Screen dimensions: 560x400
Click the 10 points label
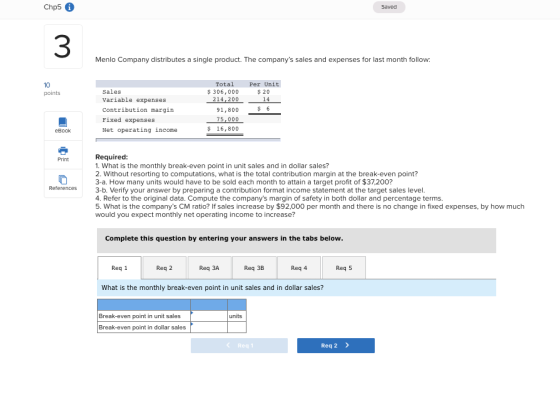click(52, 89)
